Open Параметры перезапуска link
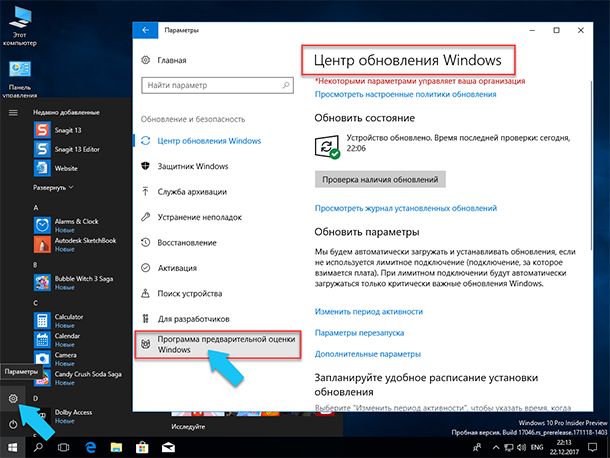The image size is (610, 458). 359,333
